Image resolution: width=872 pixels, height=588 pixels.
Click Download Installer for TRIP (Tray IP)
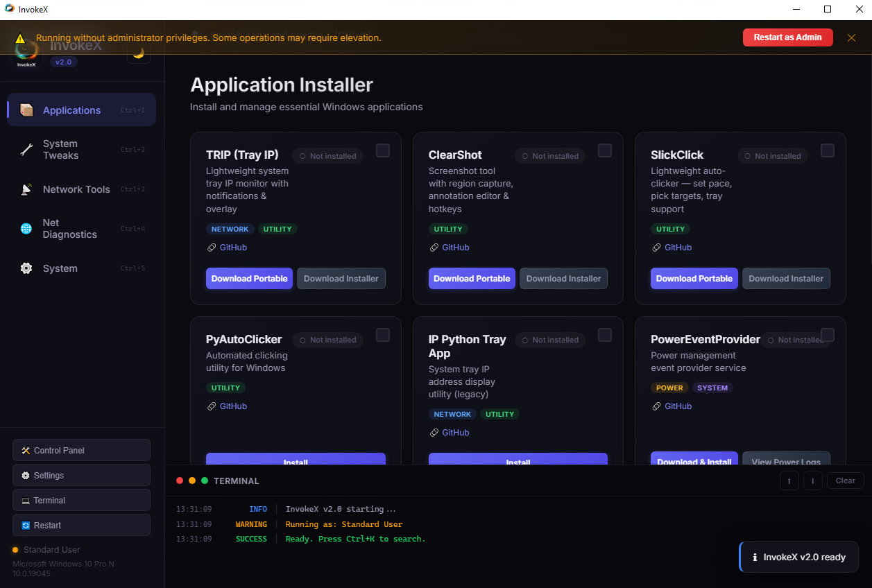pos(341,279)
